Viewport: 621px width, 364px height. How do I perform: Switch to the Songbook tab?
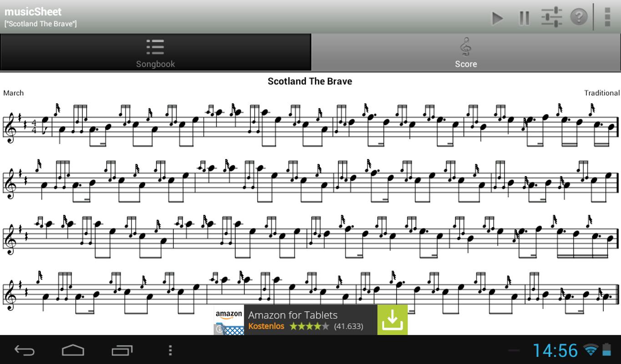[155, 52]
